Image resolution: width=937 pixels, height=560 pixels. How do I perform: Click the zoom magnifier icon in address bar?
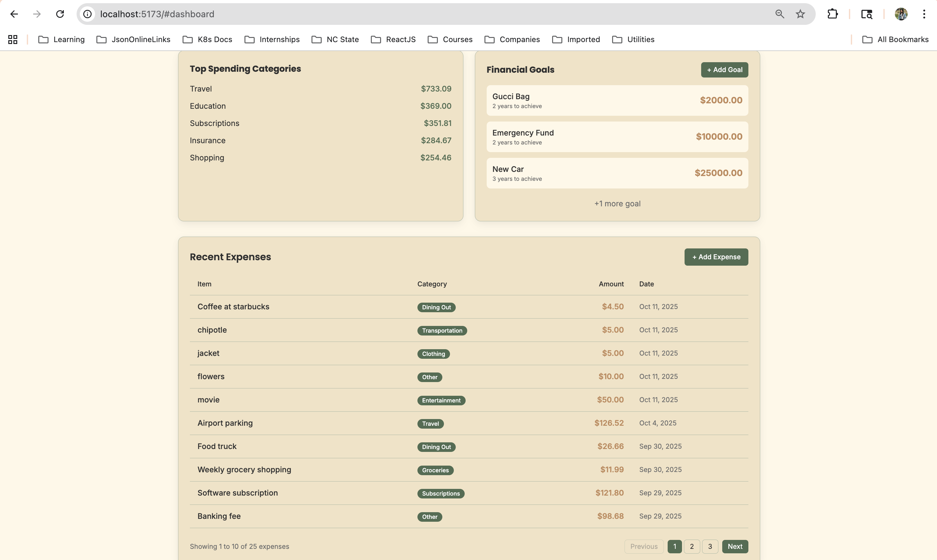[780, 14]
